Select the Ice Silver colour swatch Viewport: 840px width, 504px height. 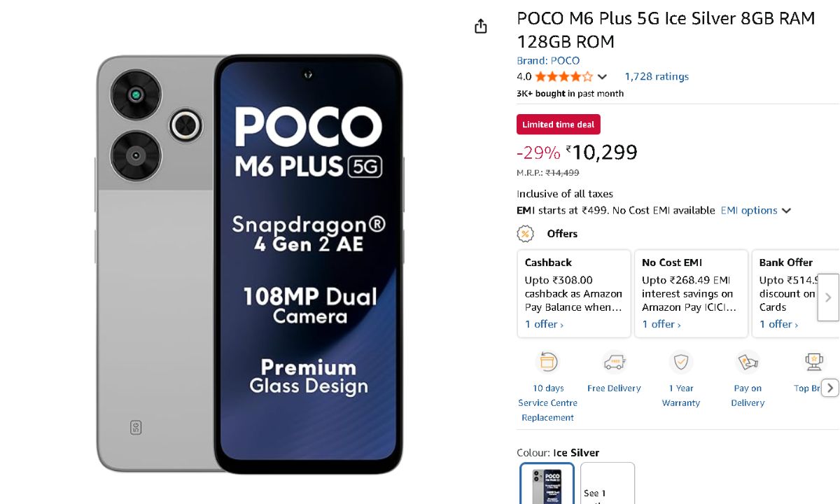coord(547,484)
